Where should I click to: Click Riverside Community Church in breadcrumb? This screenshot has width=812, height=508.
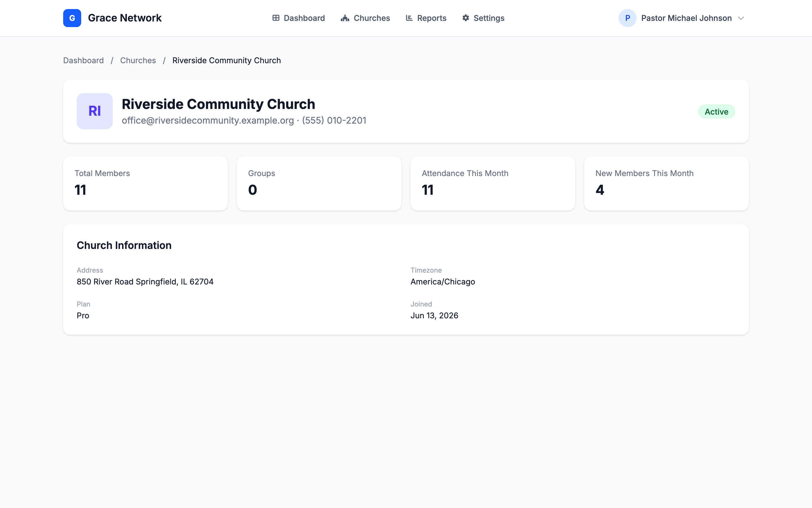(x=226, y=60)
